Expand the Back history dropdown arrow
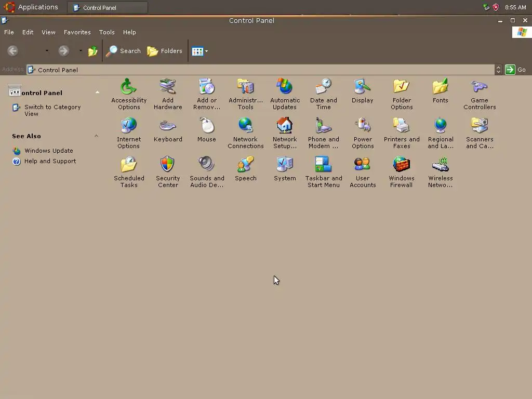 47,51
